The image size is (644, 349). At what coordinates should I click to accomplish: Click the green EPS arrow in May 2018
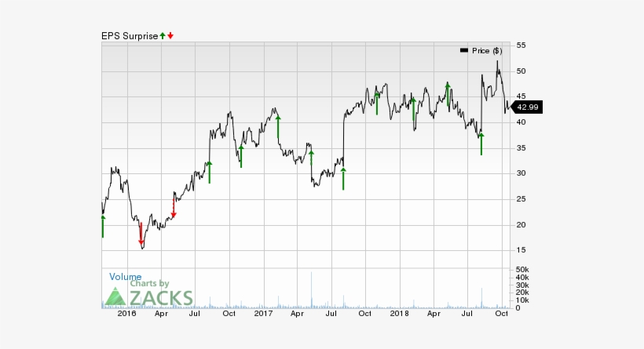click(x=448, y=95)
